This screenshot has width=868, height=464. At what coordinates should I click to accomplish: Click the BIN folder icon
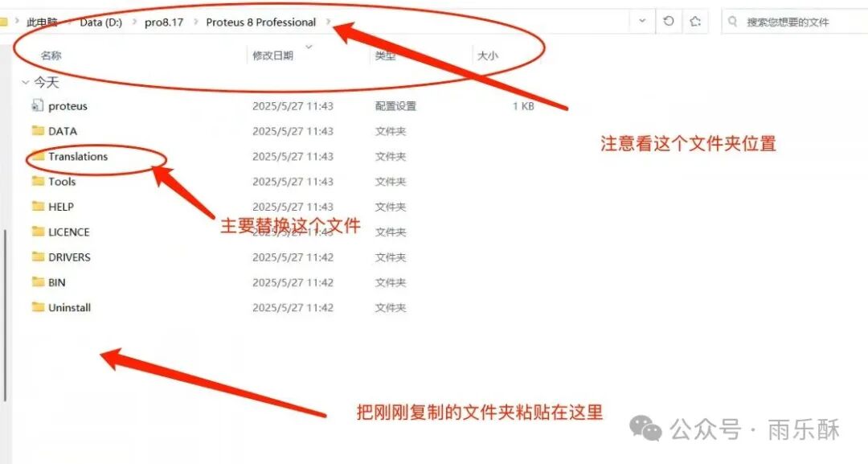[37, 282]
